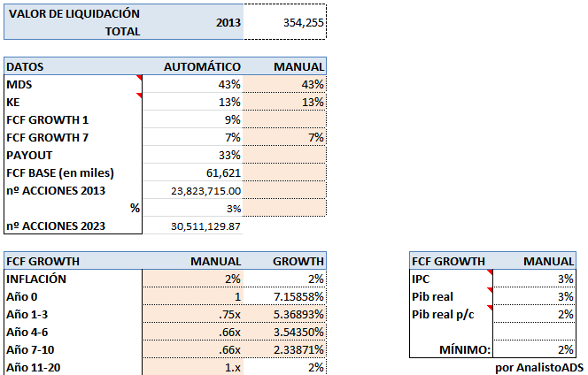Select the 3% share growth value
This screenshot has width=588, height=375.
click(193, 208)
